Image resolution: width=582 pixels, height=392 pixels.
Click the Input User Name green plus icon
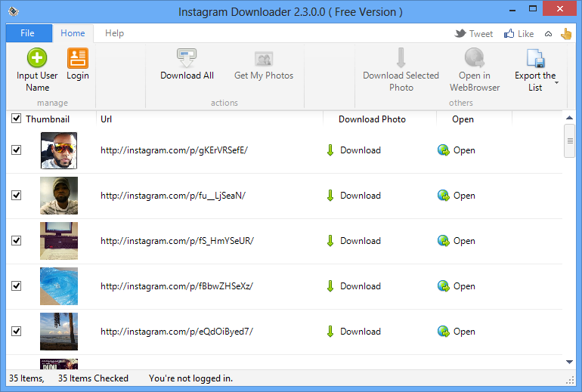(37, 58)
